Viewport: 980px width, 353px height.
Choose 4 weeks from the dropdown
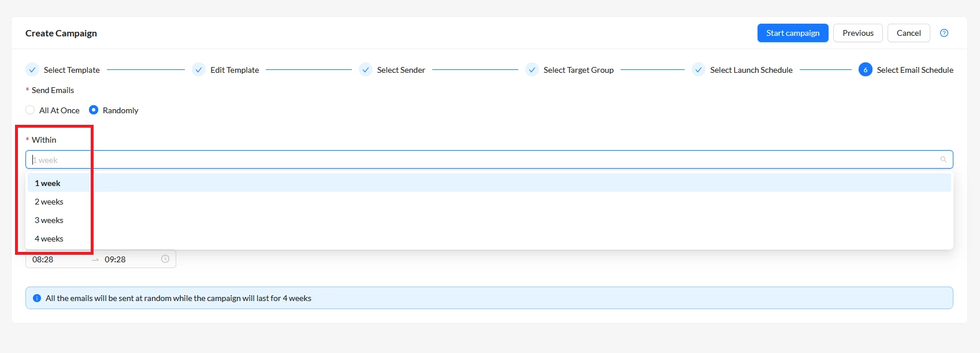click(x=489, y=239)
